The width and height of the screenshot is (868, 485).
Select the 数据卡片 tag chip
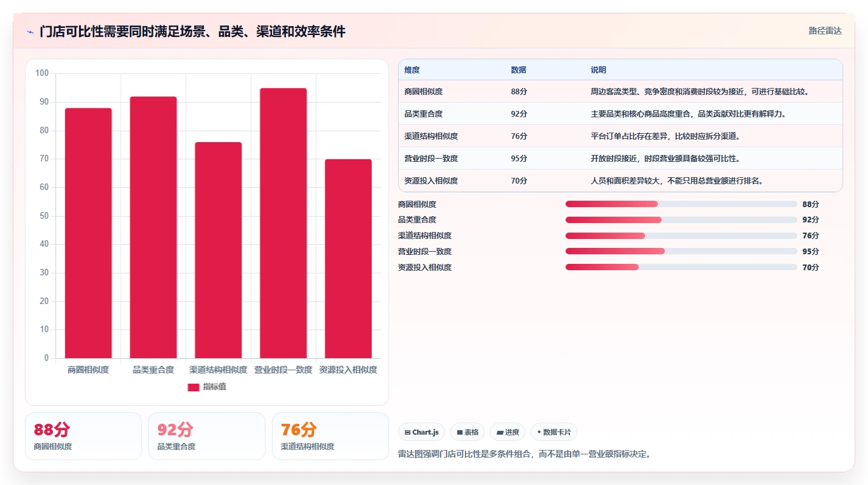pos(554,432)
